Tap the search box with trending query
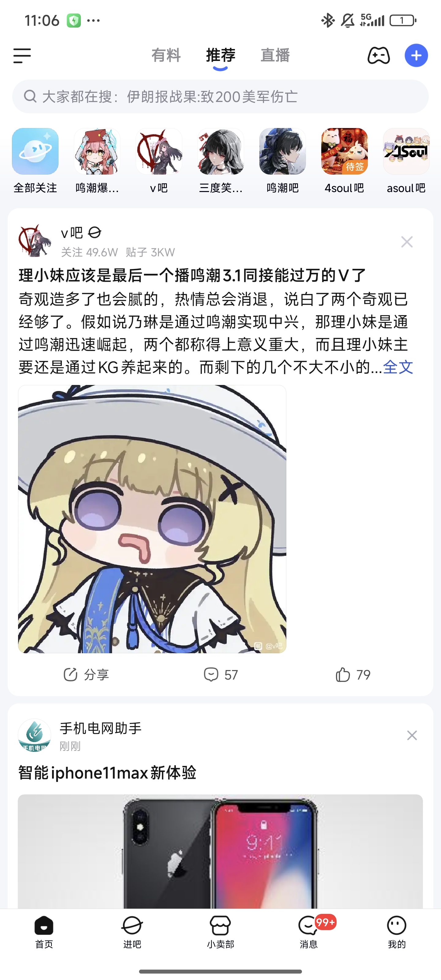The height and width of the screenshot is (980, 441). [x=220, y=97]
